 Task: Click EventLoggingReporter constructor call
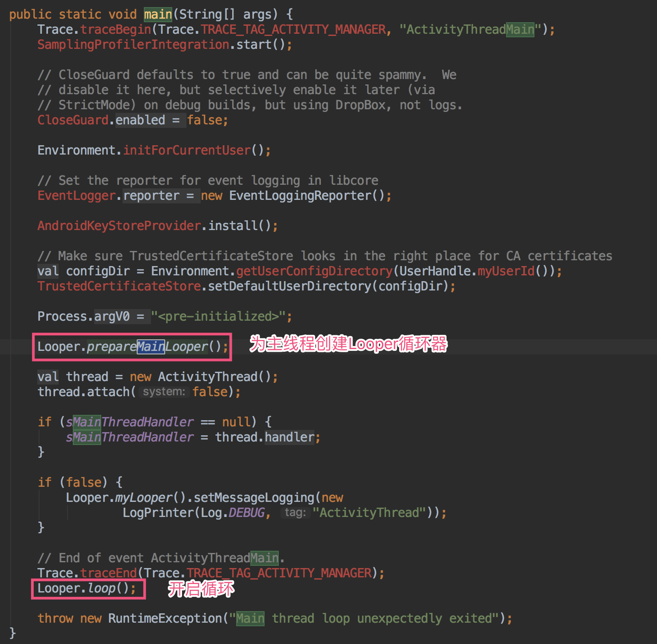[x=300, y=195]
